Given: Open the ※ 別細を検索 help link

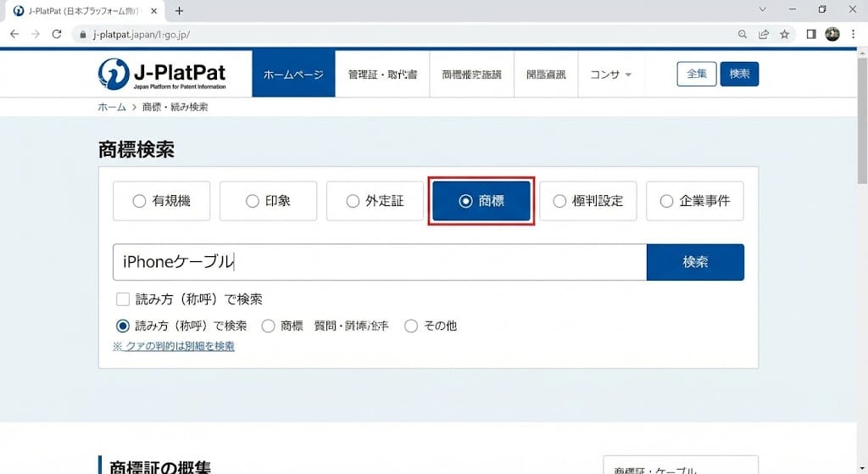Looking at the screenshot, I should tap(174, 346).
